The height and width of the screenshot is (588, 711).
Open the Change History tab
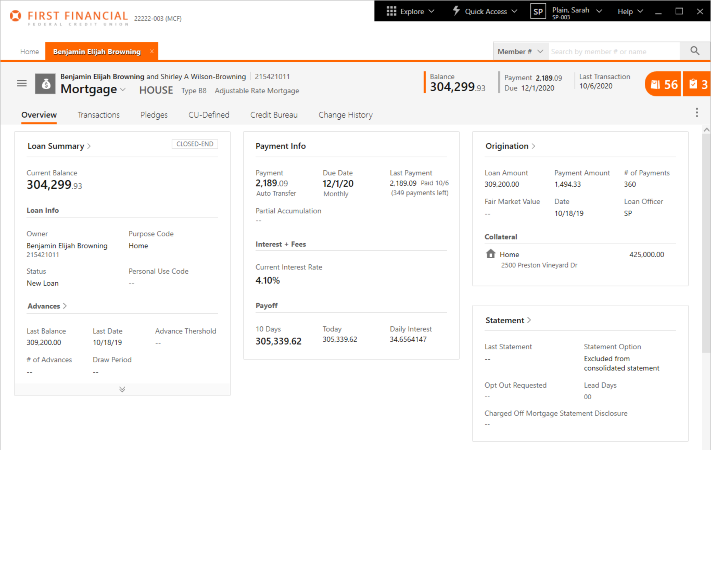click(345, 115)
